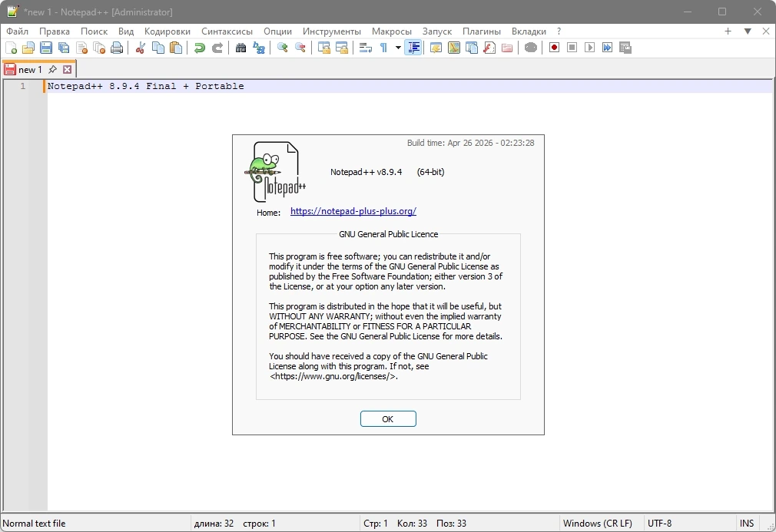The image size is (776, 532).
Task: Open the Плагины menu
Action: coord(482,31)
